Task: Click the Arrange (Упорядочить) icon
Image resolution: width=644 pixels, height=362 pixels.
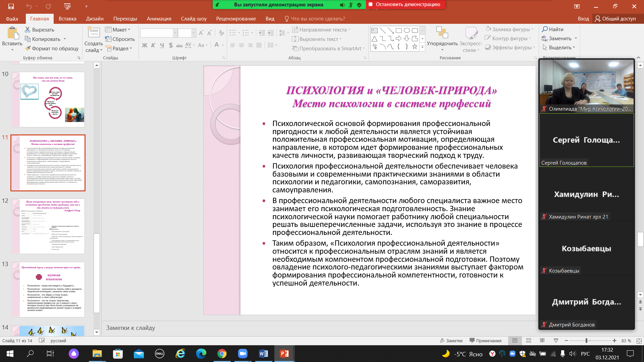Action: (x=442, y=33)
